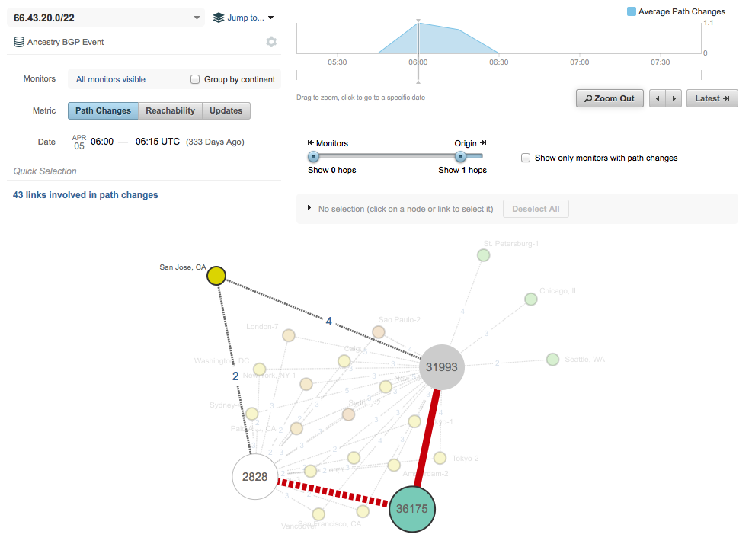Switch metric to Updates
The image size is (752, 560).
point(226,110)
